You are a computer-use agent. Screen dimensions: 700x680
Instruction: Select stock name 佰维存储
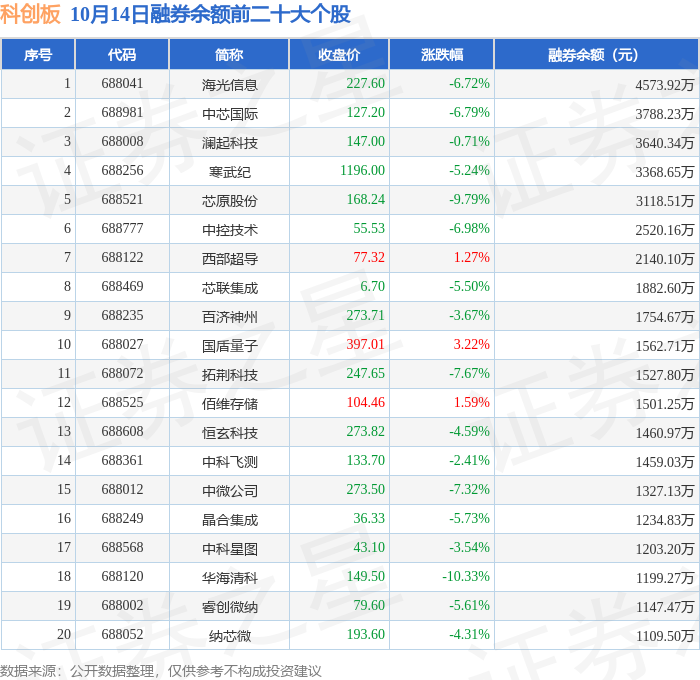pyautogui.click(x=229, y=404)
